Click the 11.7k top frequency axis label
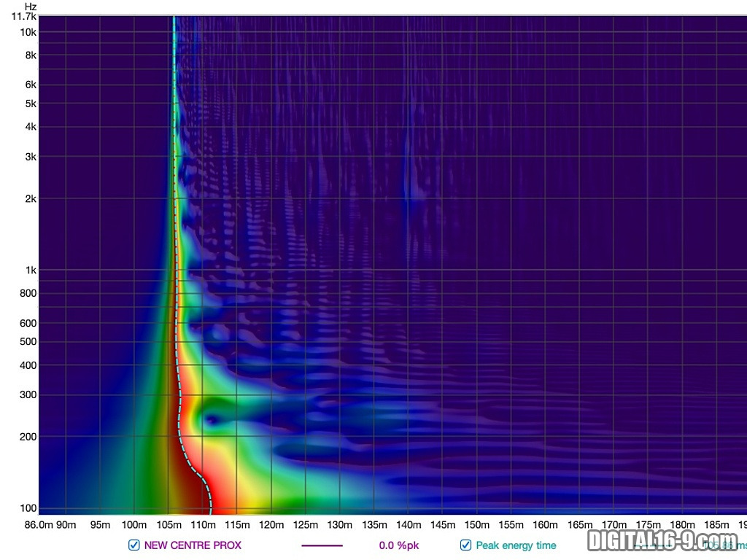The width and height of the screenshot is (747, 560). click(25, 16)
